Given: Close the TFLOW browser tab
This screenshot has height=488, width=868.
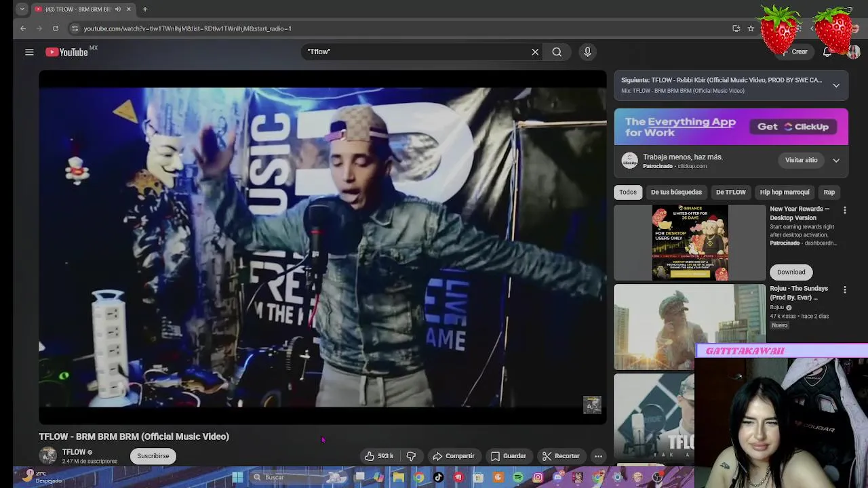Looking at the screenshot, I should [x=128, y=9].
